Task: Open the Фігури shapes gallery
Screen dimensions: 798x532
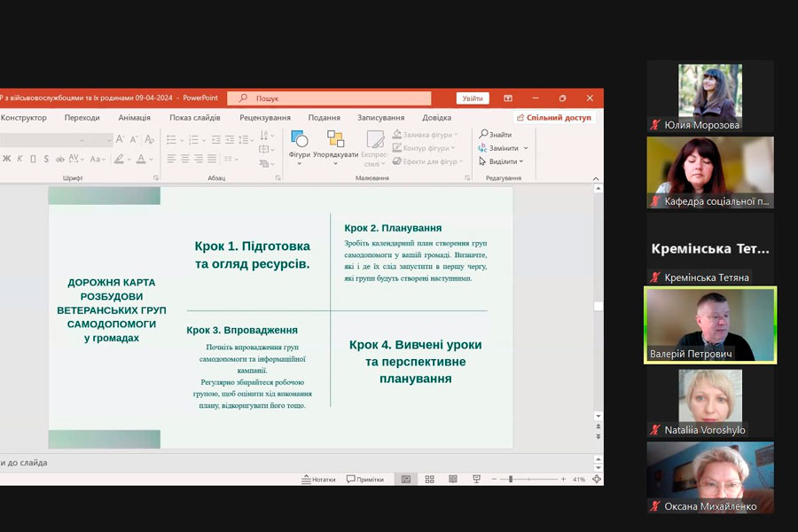Action: (x=299, y=140)
